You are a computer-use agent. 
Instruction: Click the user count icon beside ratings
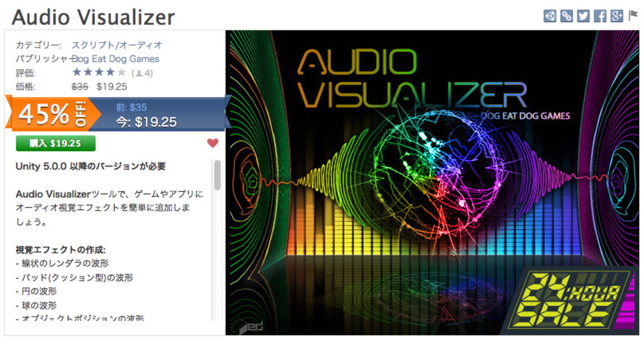point(139,73)
